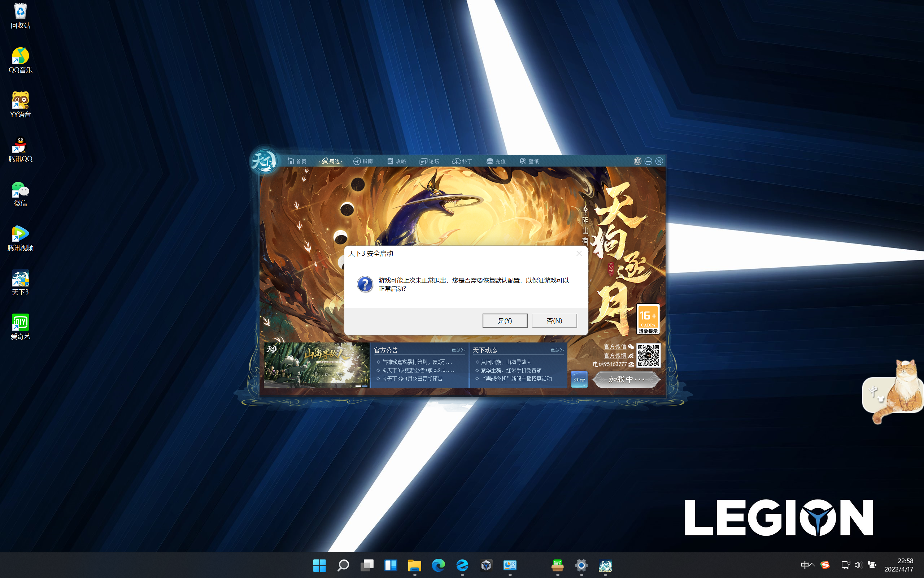
Task: Click the 天下3 logo in launcher
Action: click(x=264, y=161)
